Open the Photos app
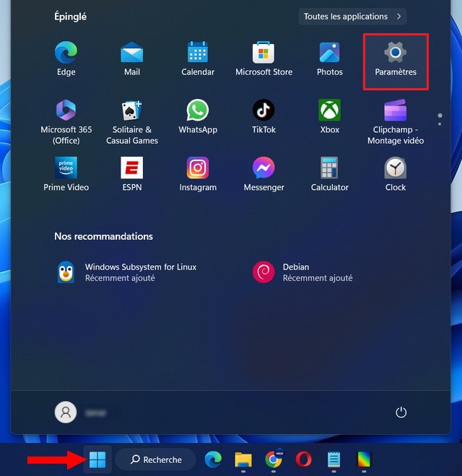This screenshot has width=462, height=476. [330, 59]
